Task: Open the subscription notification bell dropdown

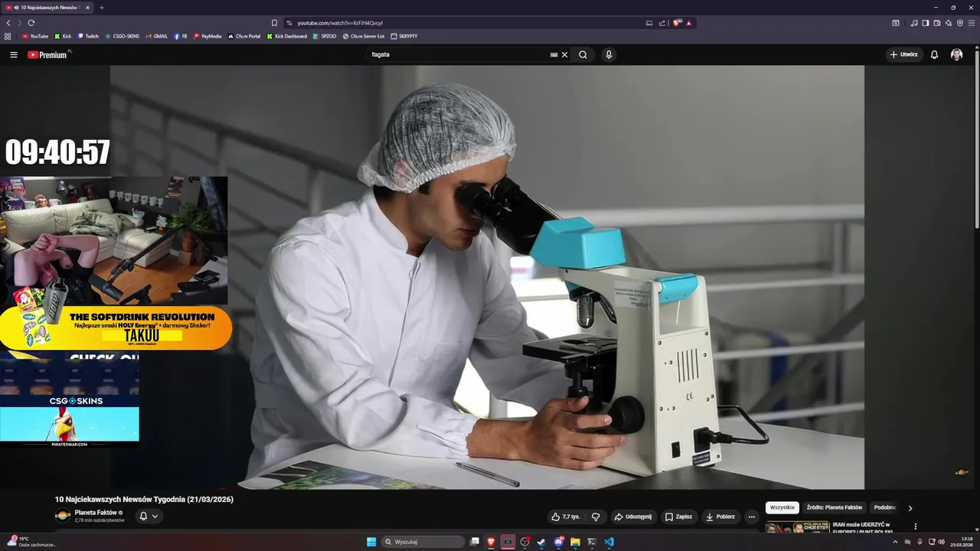Action: (x=149, y=517)
